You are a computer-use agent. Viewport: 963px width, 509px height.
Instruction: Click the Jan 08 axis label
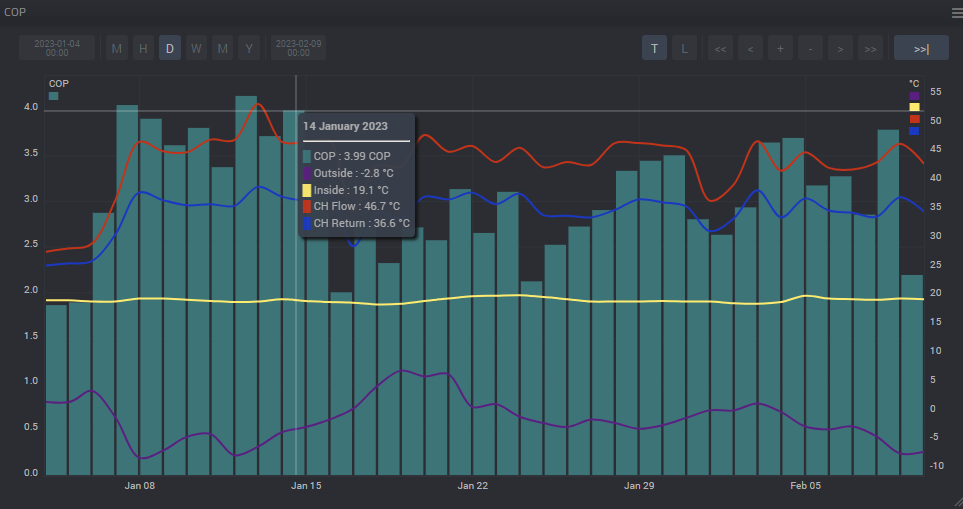point(139,486)
